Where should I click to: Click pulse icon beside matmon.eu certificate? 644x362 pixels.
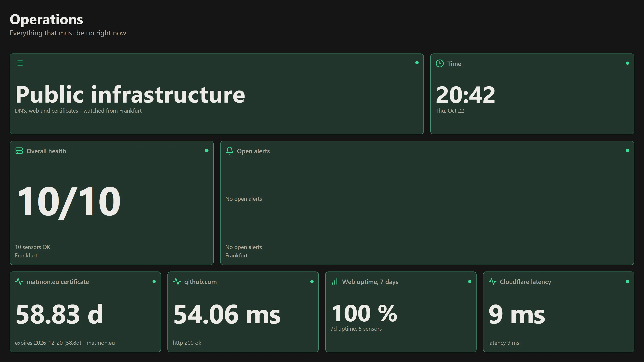pyautogui.click(x=19, y=282)
